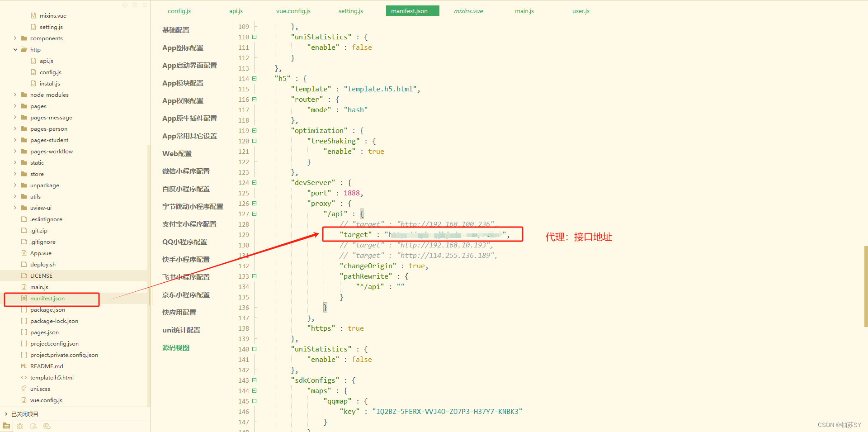Expand the store folder
The width and height of the screenshot is (868, 432).
pyautogui.click(x=15, y=174)
